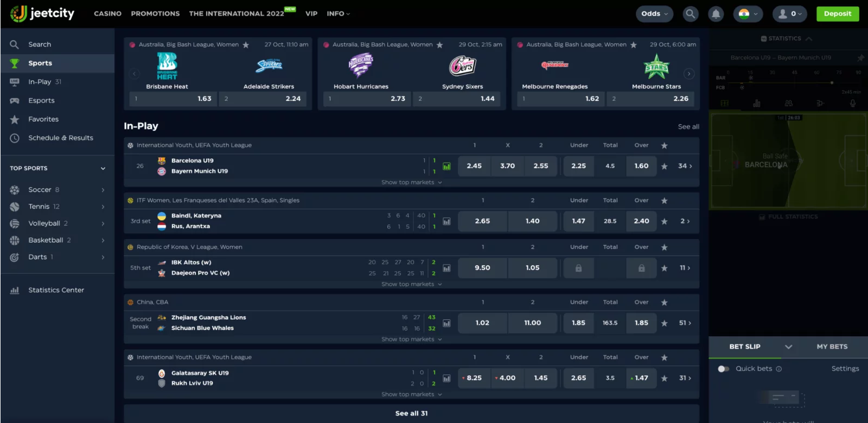The image size is (868, 423).
Task: Favorite the Melbourne Renegades match card star
Action: point(633,45)
